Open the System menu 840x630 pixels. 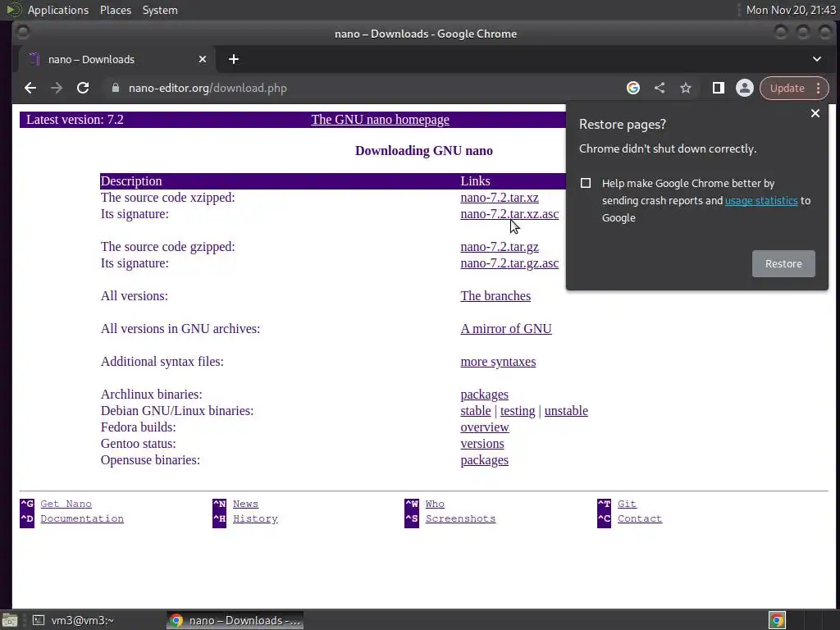(160, 10)
